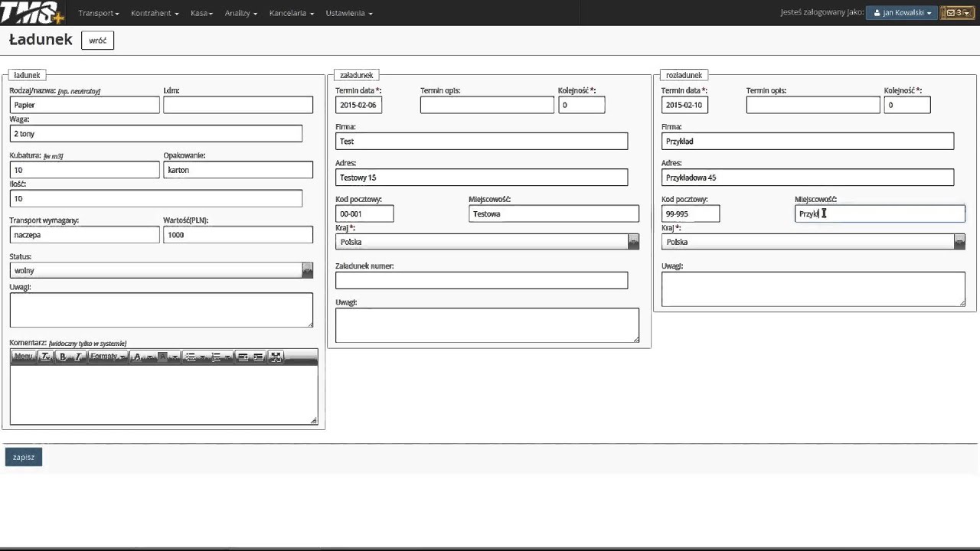Click the Waga field with 2 tony
The image size is (980, 551).
point(156,133)
